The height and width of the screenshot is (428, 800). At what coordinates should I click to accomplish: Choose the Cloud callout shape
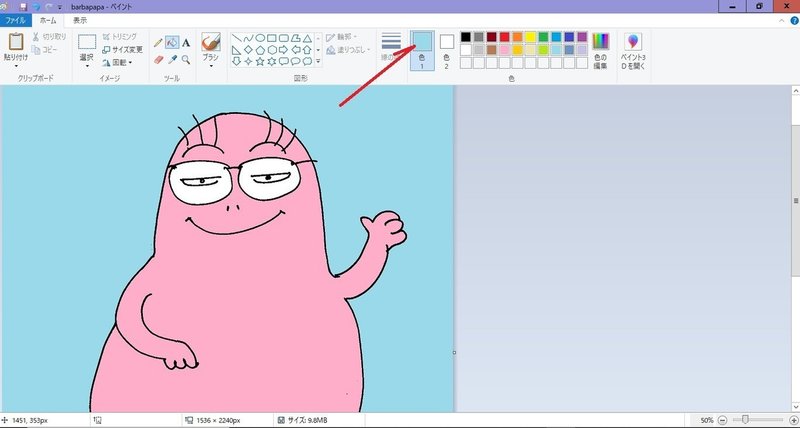(307, 62)
